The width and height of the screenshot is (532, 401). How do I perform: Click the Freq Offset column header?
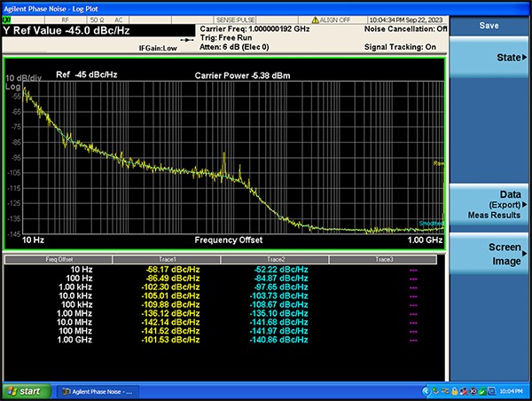(59, 259)
